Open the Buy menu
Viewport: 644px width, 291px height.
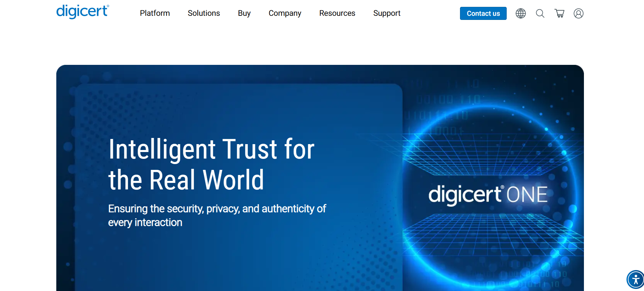pos(244,13)
